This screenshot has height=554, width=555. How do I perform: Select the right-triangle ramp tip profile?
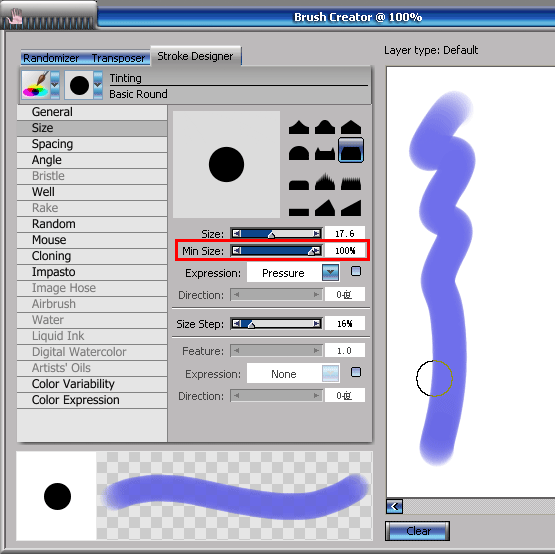(x=351, y=208)
